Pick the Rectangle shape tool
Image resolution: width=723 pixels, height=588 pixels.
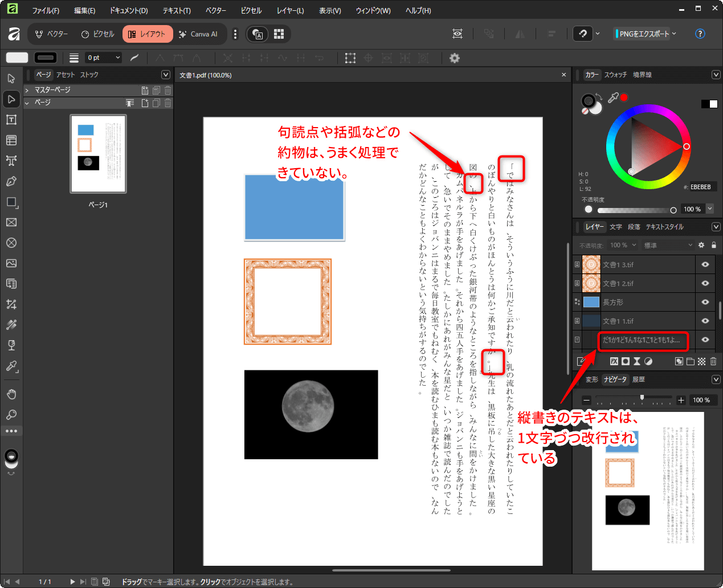pos(11,202)
